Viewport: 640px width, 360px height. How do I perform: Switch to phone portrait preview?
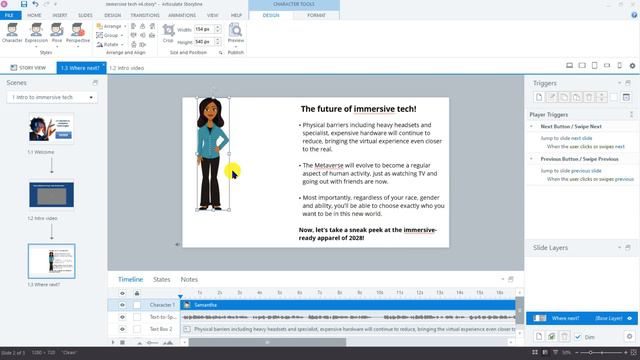click(620, 65)
